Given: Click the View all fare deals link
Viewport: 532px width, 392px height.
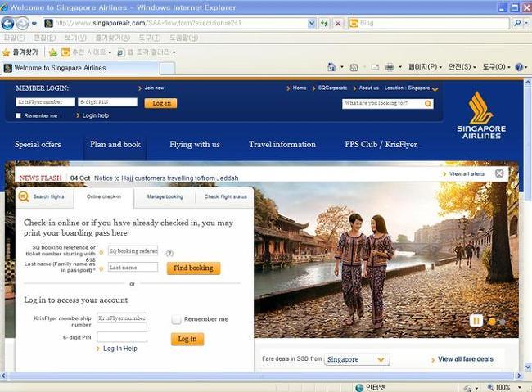Looking at the screenshot, I should point(466,359).
